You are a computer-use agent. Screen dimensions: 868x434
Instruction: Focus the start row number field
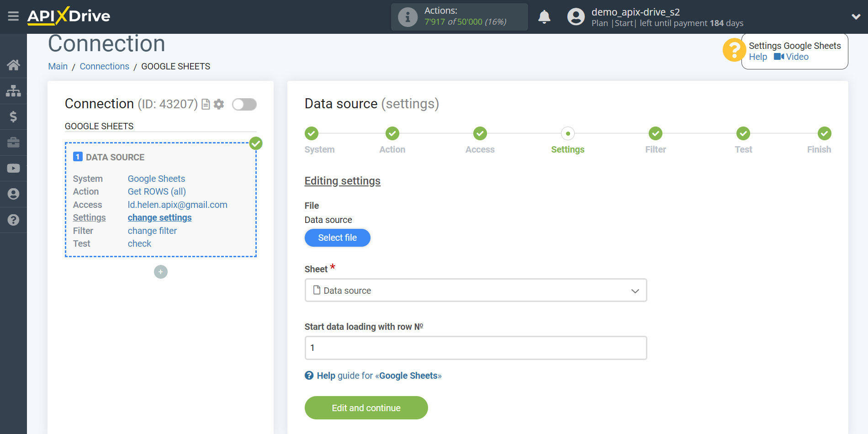coord(476,348)
